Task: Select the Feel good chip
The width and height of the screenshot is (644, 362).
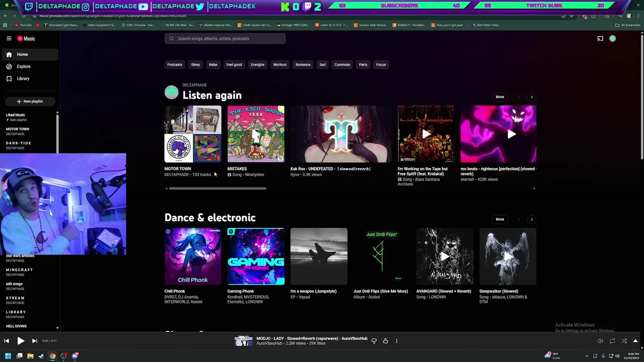Action: click(x=234, y=64)
